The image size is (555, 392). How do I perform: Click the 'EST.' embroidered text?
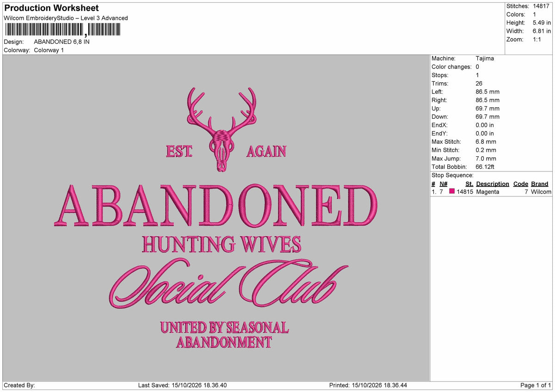pyautogui.click(x=179, y=151)
